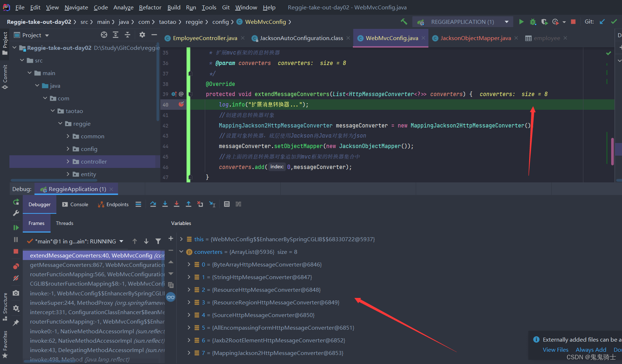Open the Structure tool window tab

point(5,306)
